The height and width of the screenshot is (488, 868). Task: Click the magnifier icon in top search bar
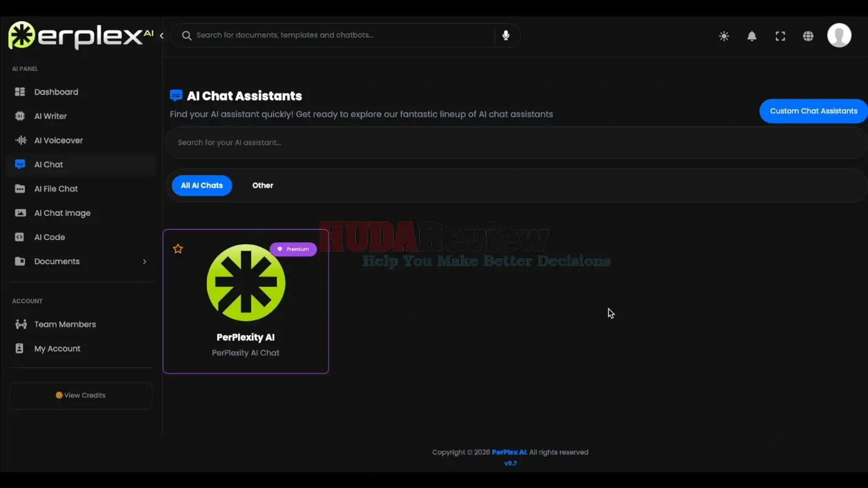click(187, 36)
